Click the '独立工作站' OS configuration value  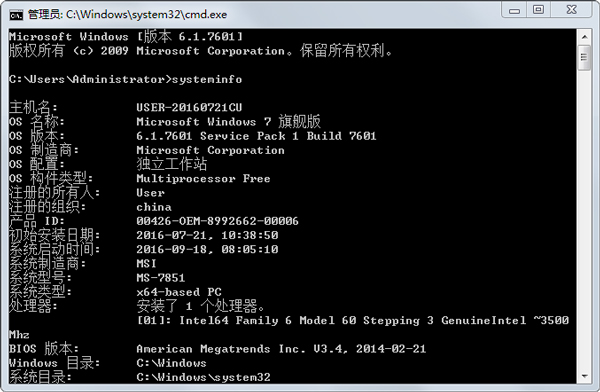coord(171,164)
